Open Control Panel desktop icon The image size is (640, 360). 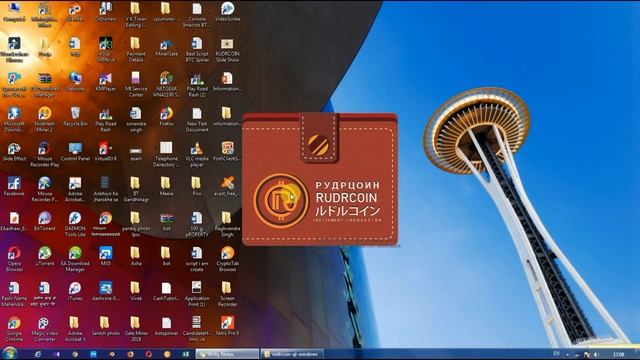tap(75, 152)
